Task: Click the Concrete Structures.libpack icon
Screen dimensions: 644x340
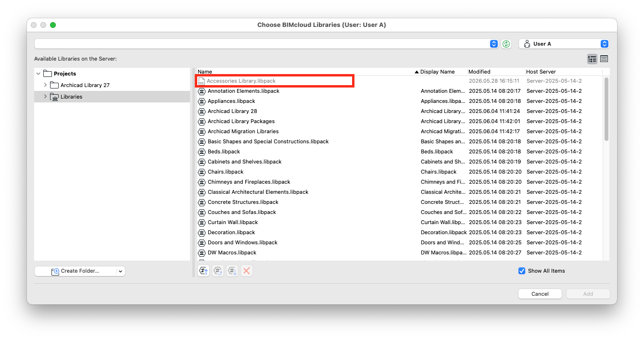Action: (202, 202)
